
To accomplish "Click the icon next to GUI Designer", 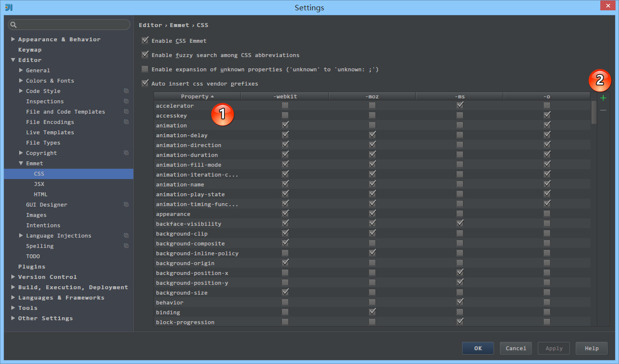I will pyautogui.click(x=126, y=205).
